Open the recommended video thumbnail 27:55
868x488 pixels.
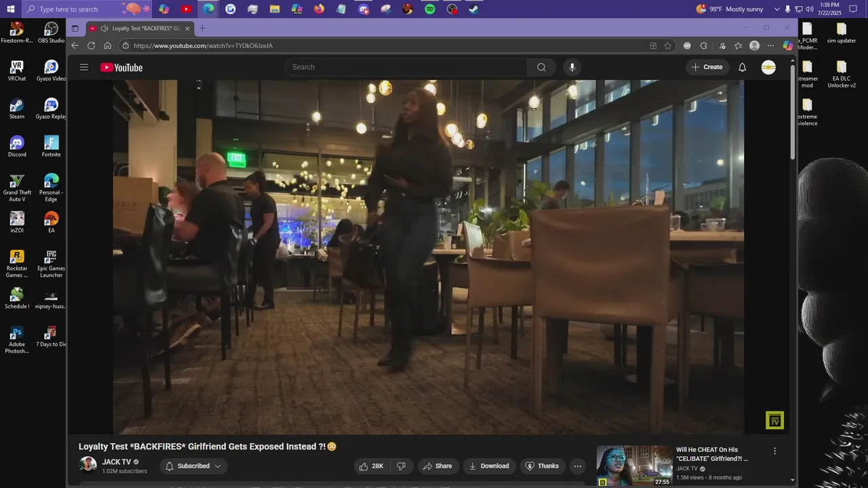[x=634, y=466]
